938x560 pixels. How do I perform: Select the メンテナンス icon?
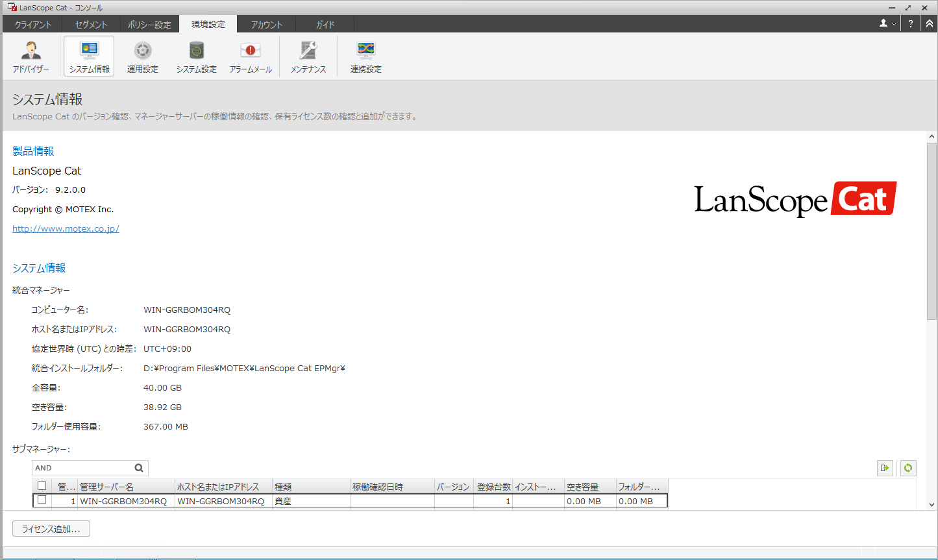(x=307, y=56)
